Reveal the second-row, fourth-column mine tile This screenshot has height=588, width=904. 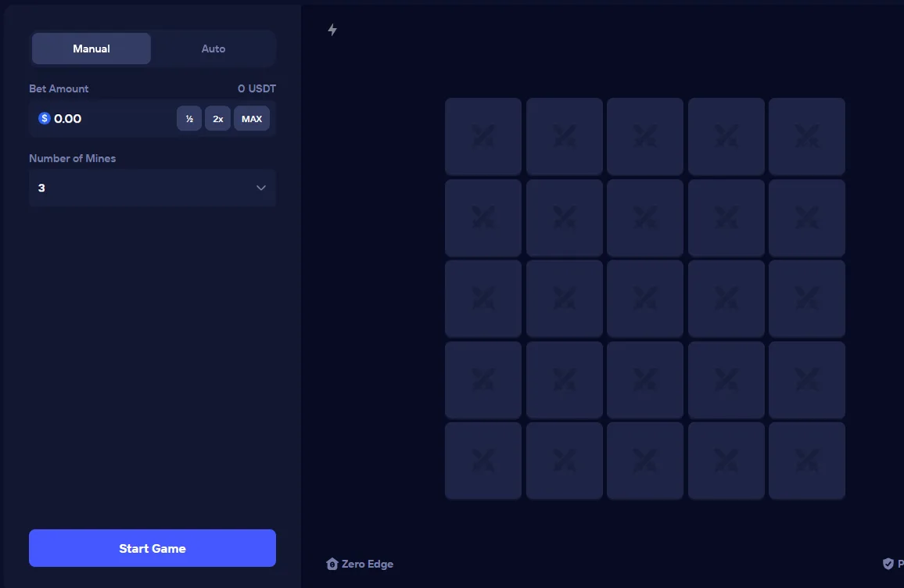[x=726, y=217]
